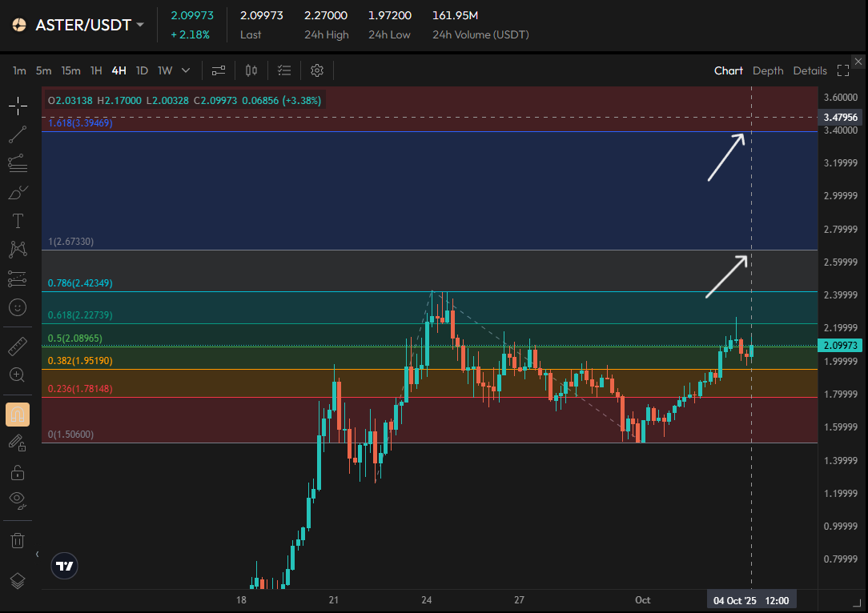868x613 pixels.
Task: Click the +2.18% price change text
Action: (x=190, y=34)
